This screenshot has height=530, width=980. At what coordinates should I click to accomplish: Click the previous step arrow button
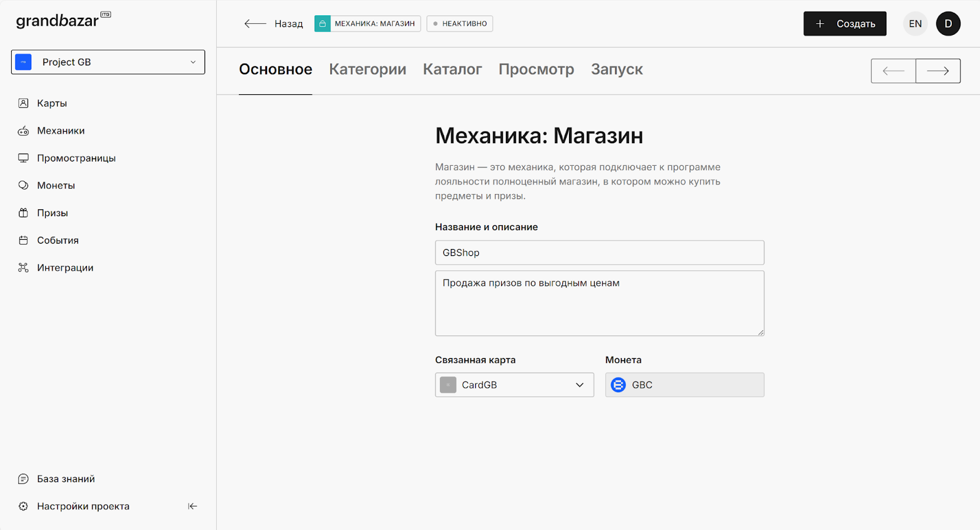click(894, 71)
